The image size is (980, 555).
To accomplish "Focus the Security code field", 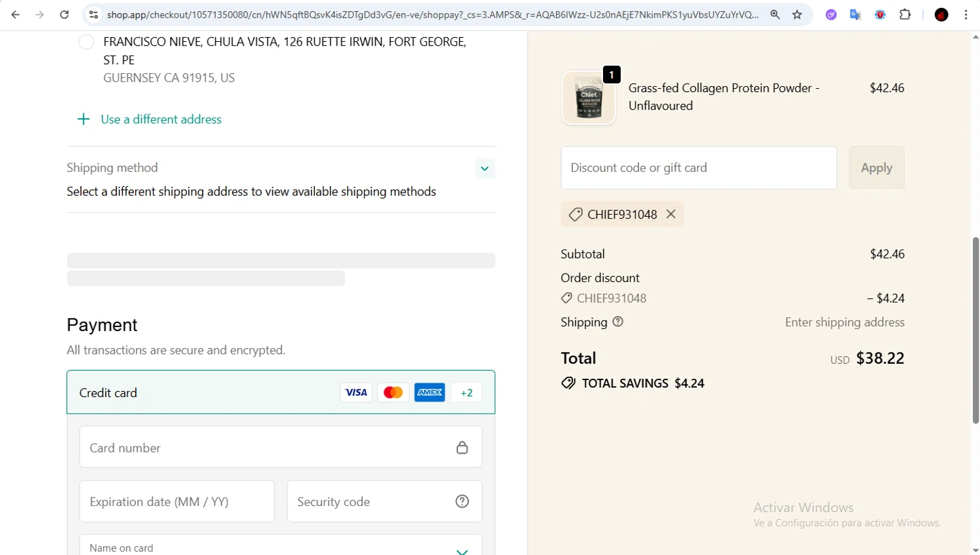I will pos(384,501).
